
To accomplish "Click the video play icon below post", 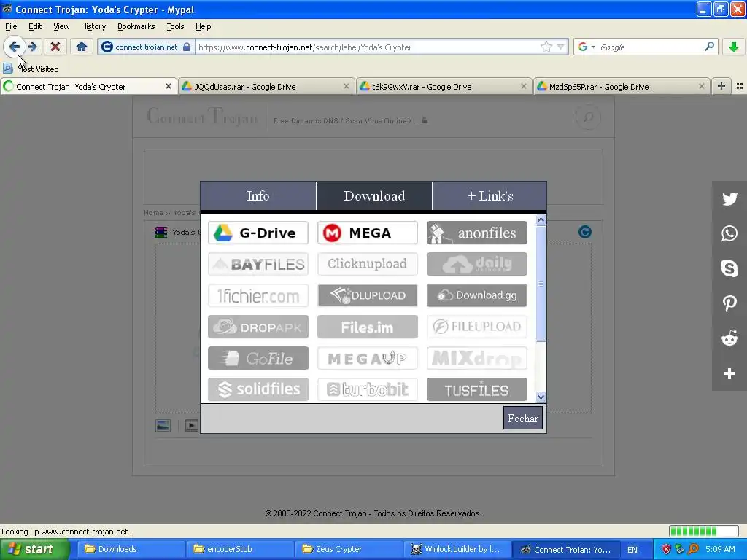I will point(192,425).
